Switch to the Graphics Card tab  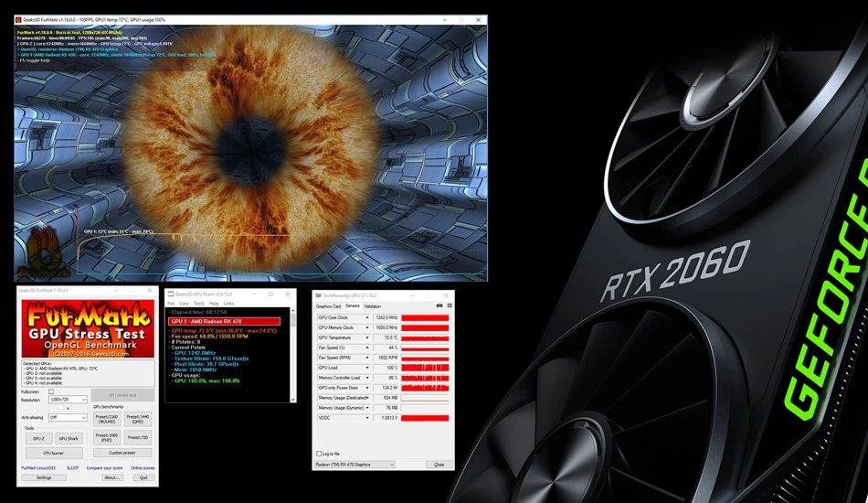coord(328,305)
